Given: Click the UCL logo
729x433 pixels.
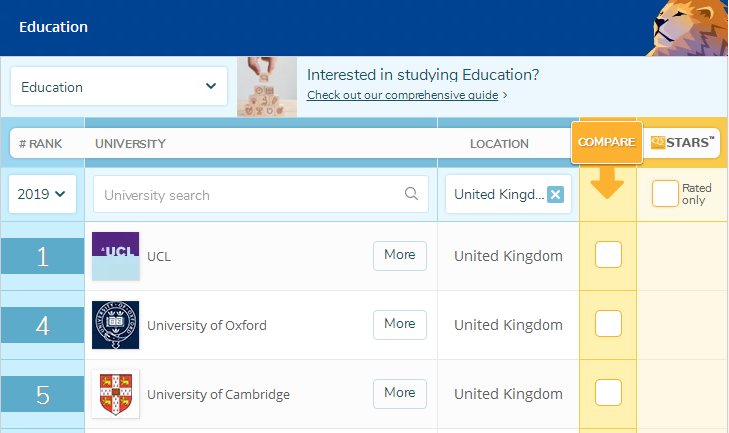Looking at the screenshot, I should [115, 256].
